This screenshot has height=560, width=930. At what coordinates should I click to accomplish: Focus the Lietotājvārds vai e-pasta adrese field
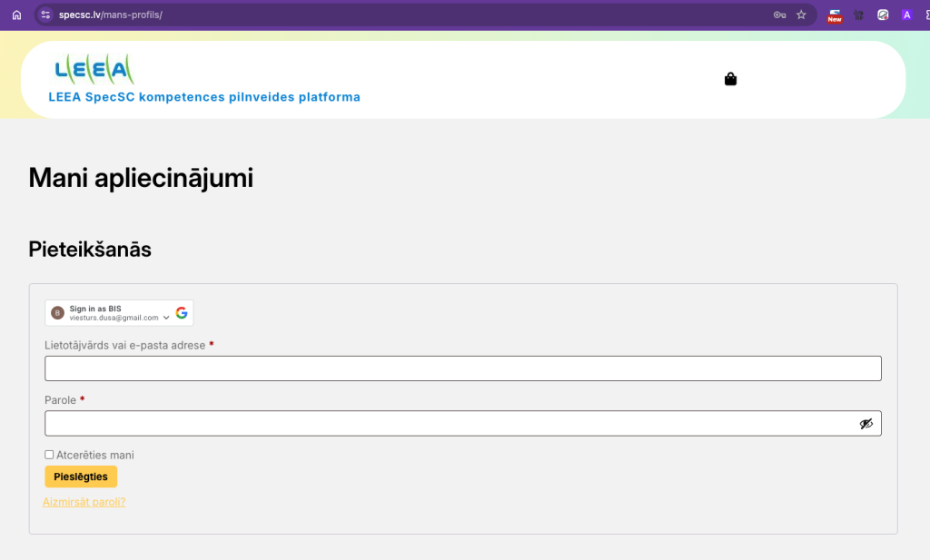[462, 368]
